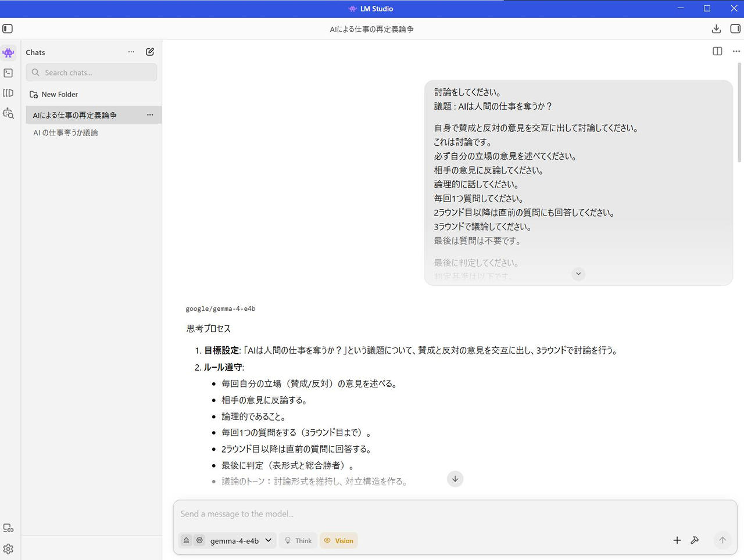Click the scroll-to-bottom arrow button
Screen dimensions: 744x560
pos(455,479)
